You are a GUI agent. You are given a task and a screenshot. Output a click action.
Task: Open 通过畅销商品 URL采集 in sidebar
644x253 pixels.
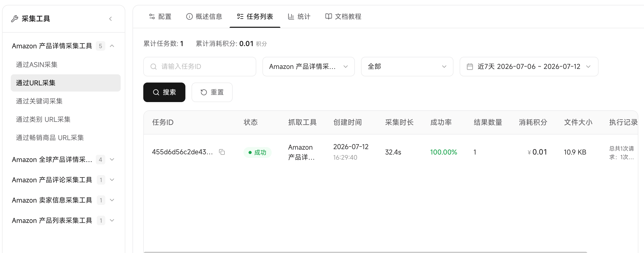pos(66,138)
